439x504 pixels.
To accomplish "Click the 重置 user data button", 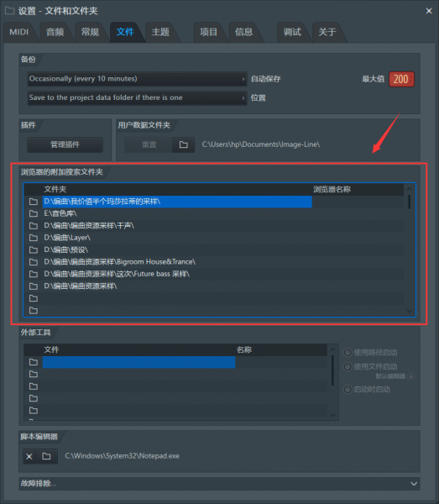I will (x=149, y=144).
